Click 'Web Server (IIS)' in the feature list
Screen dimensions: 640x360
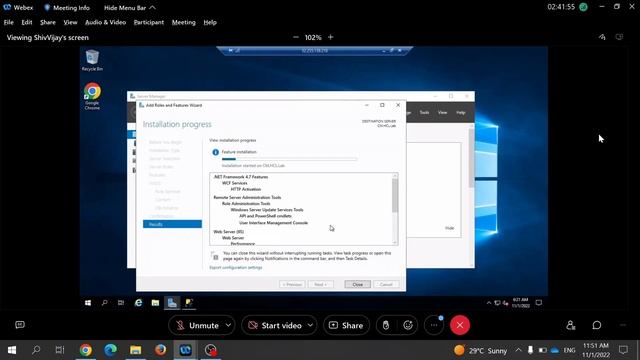229,231
